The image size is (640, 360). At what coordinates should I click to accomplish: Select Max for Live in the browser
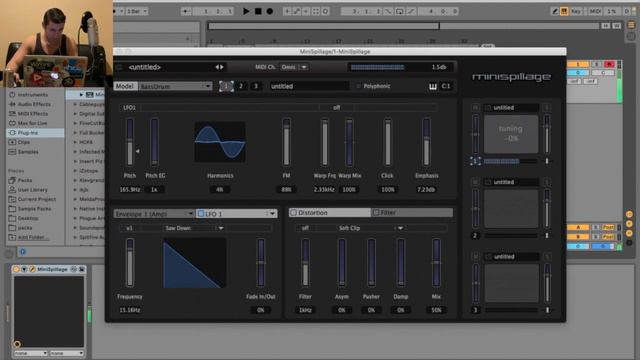(x=32, y=123)
